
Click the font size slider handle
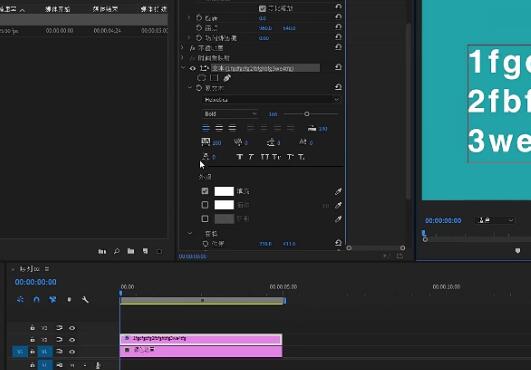[307, 114]
